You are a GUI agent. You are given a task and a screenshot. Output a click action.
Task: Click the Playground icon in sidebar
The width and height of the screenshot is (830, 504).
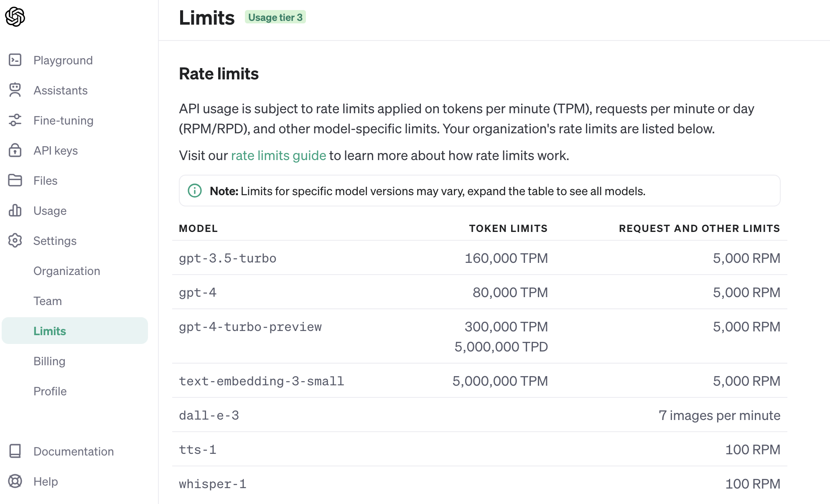coord(16,60)
